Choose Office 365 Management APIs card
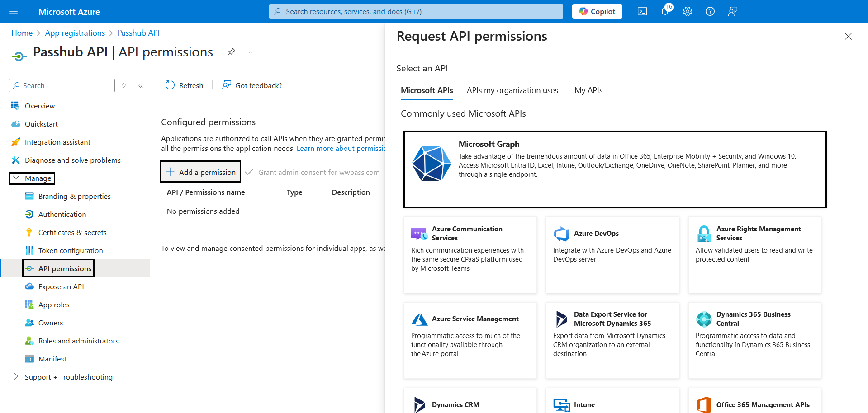868x413 pixels. pos(755,400)
